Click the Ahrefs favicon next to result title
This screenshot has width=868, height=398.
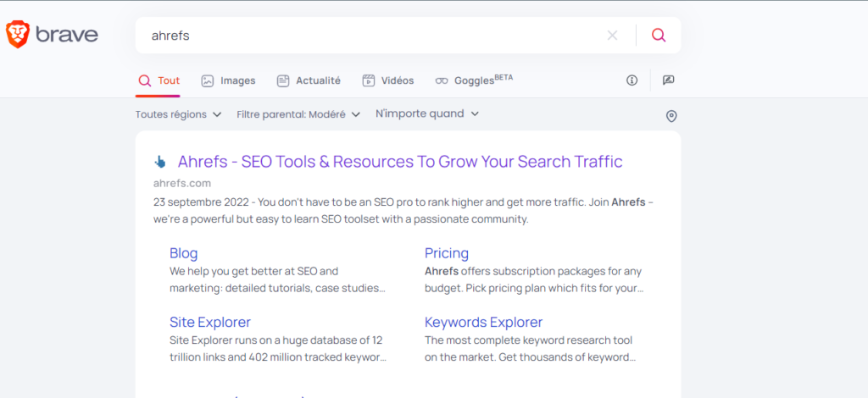point(160,162)
